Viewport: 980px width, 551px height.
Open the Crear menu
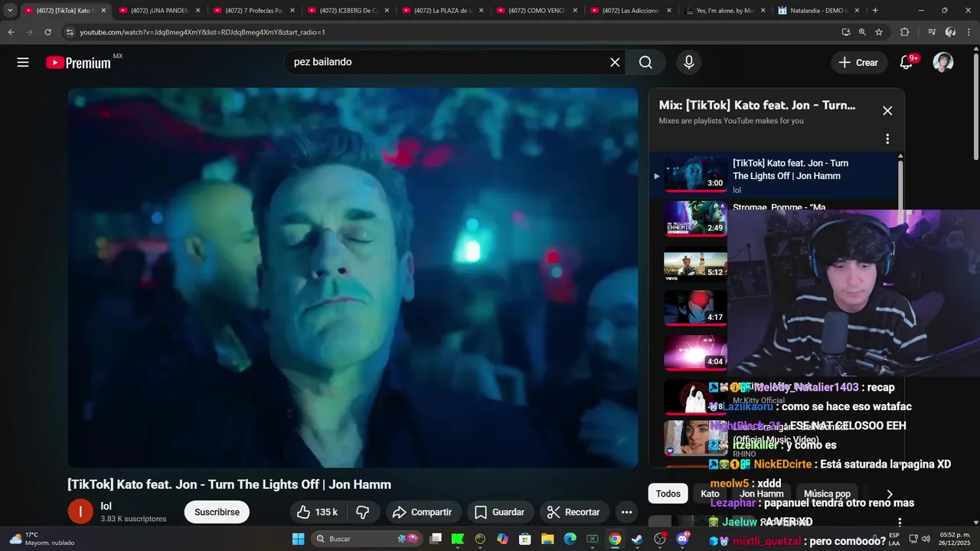pos(859,63)
